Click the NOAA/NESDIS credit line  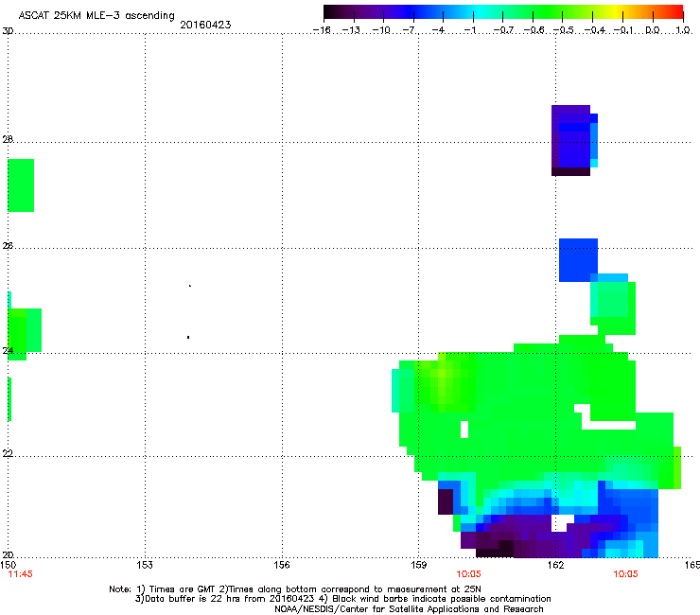pyautogui.click(x=409, y=609)
